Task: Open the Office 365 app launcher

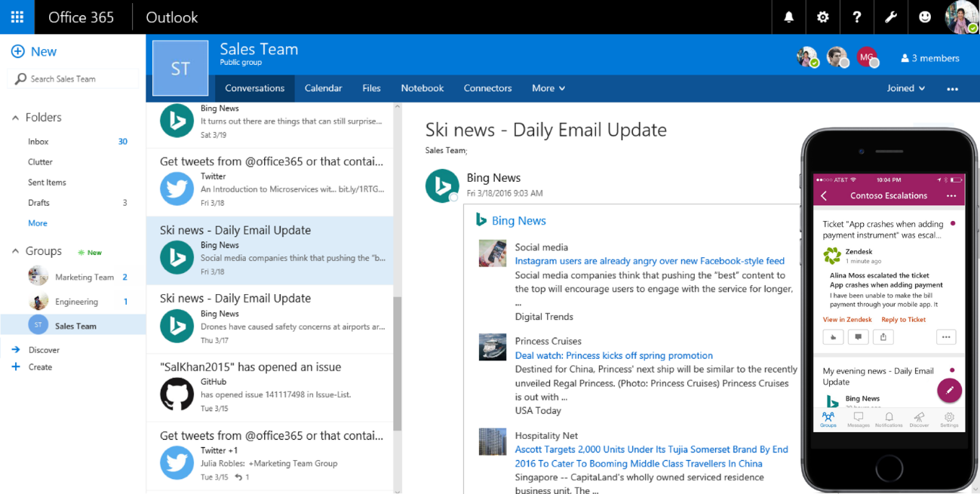Action: click(x=17, y=17)
